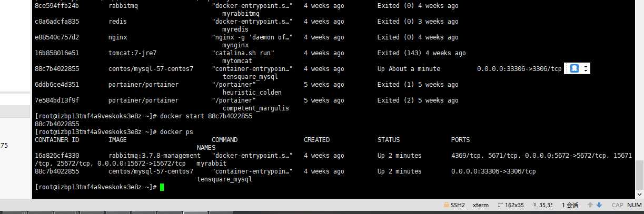Viewport: 644px width, 214px height.
Task: Click the NAMES column header
Action: click(206, 148)
